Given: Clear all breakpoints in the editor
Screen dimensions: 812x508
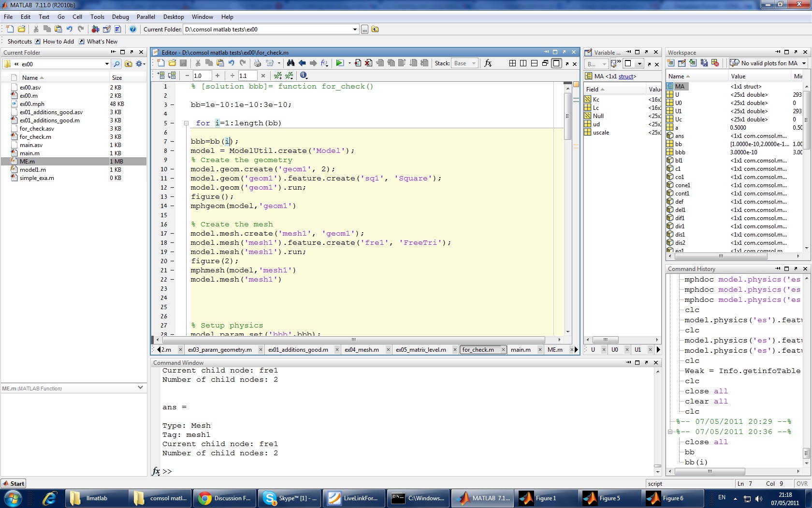Looking at the screenshot, I should tap(368, 63).
